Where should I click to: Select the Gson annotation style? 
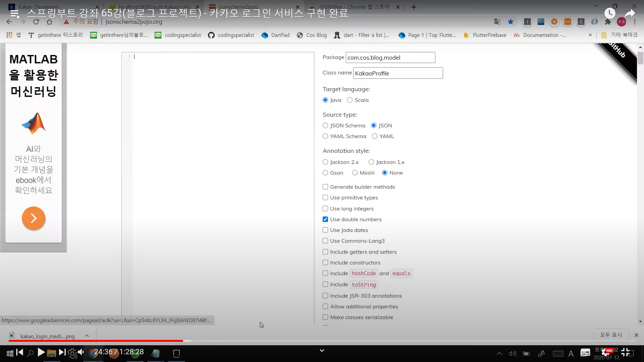point(325,173)
